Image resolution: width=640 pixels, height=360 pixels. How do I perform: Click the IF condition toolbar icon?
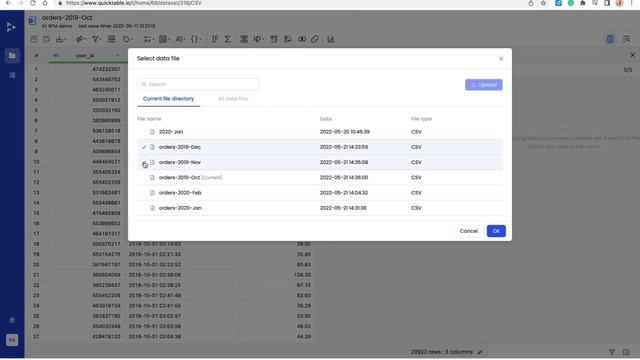[215, 39]
